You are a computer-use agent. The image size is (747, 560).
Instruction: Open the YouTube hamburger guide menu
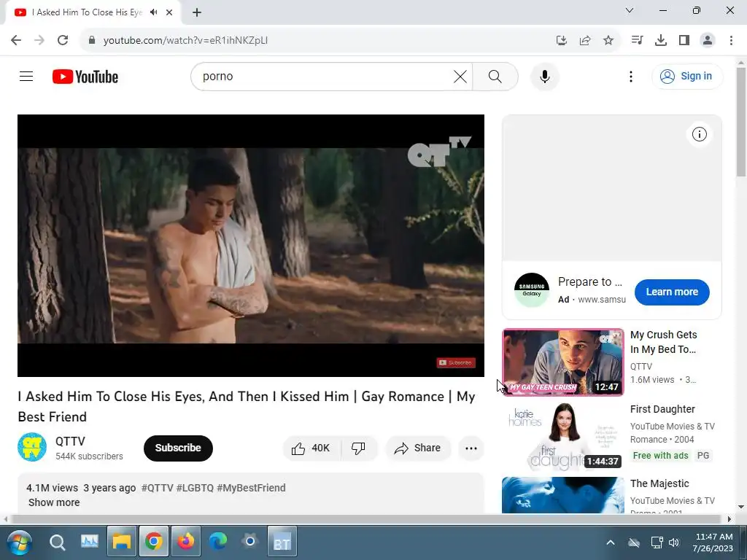(x=26, y=76)
